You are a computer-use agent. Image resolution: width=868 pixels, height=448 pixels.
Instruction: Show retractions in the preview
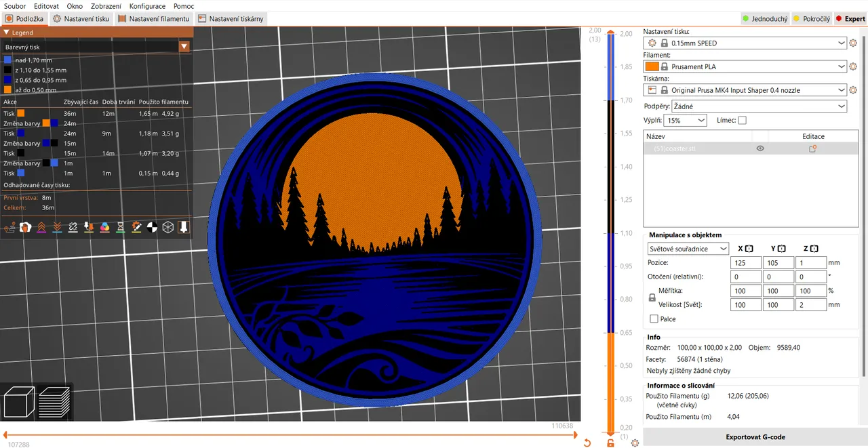coord(41,227)
